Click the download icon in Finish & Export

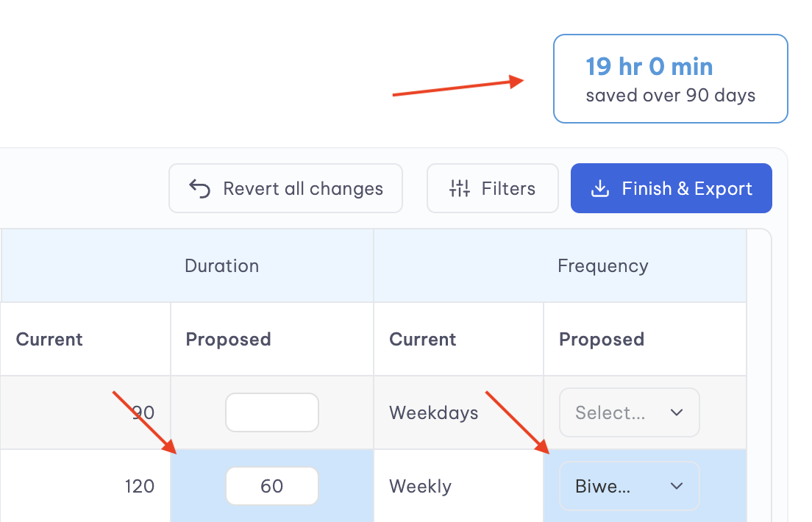[599, 188]
